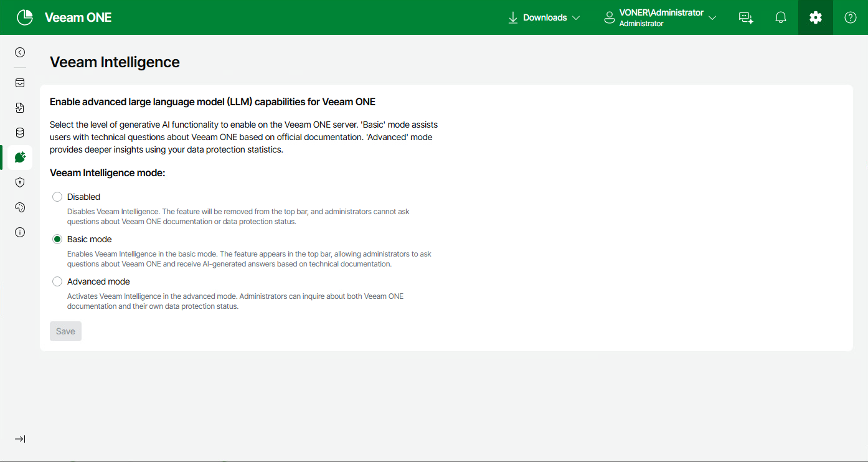Screen dimensions: 868x462
Task: Open the info circle sidebar icon
Action: coord(20,232)
